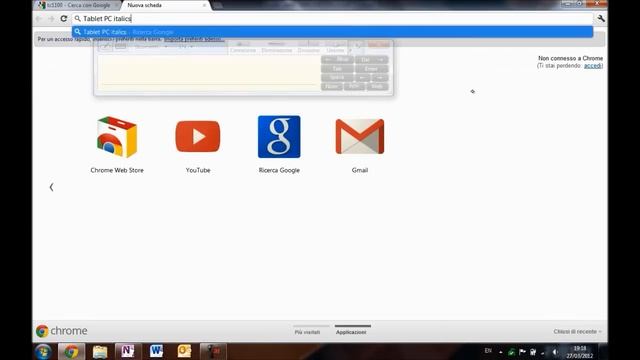Select the 'Applicazioni' section

coord(351,332)
